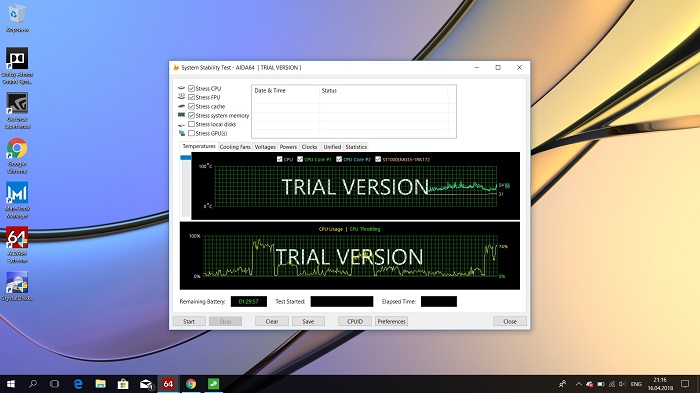Uncheck the Stress CPU checkbox

tap(192, 88)
